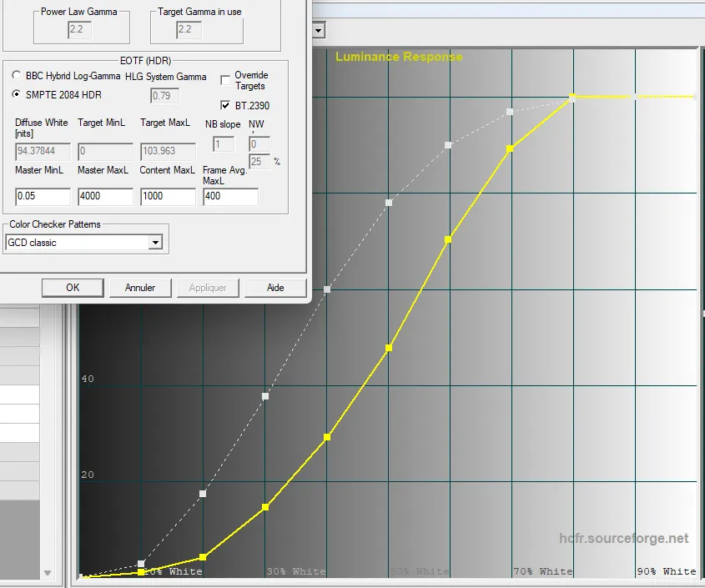
Task: Click the NB slope field showing 1
Action: point(224,144)
